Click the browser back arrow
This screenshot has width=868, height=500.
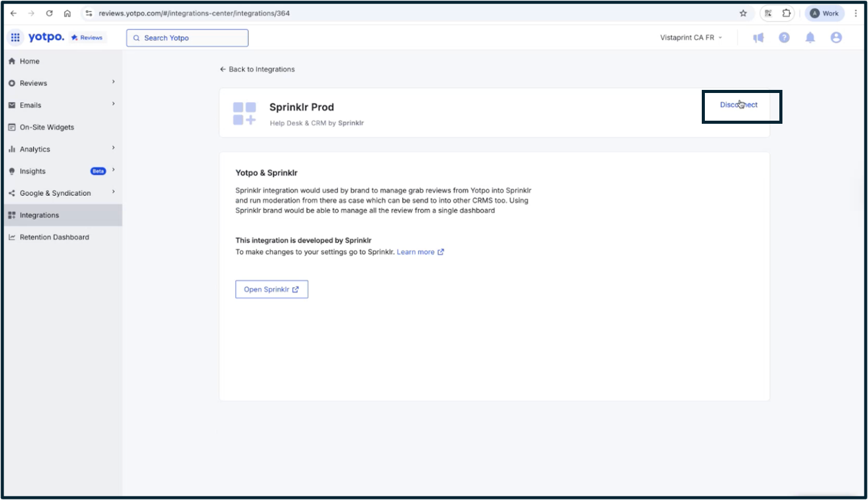click(14, 13)
